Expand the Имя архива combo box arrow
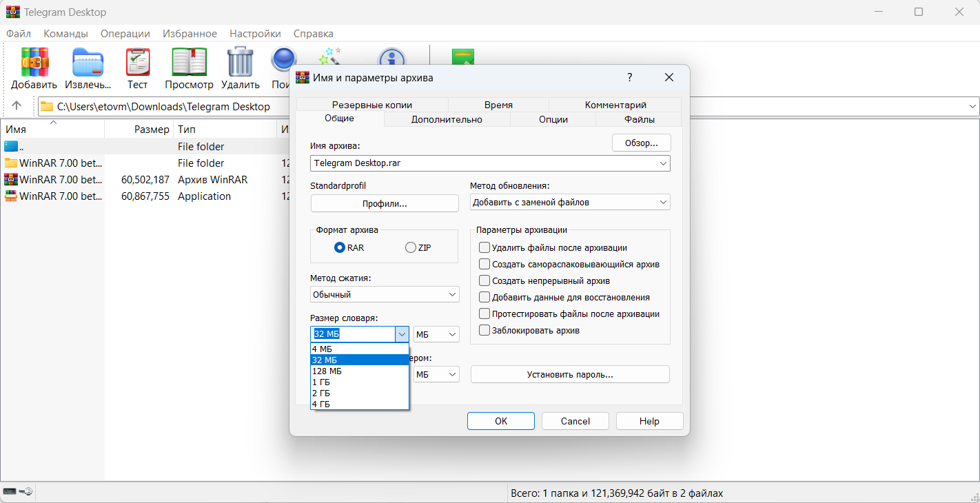Viewport: 980px width, 503px height. [x=663, y=163]
